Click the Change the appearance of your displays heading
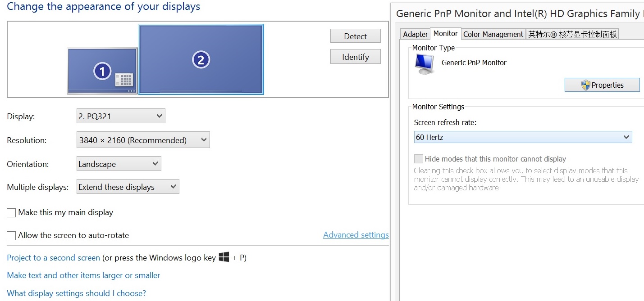Screen dimensions: 644x301 pos(104,7)
